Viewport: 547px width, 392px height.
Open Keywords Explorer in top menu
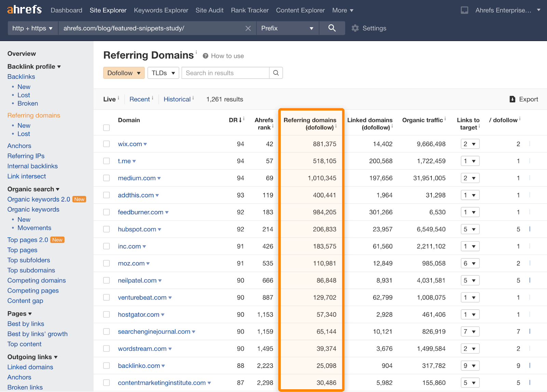(x=161, y=10)
